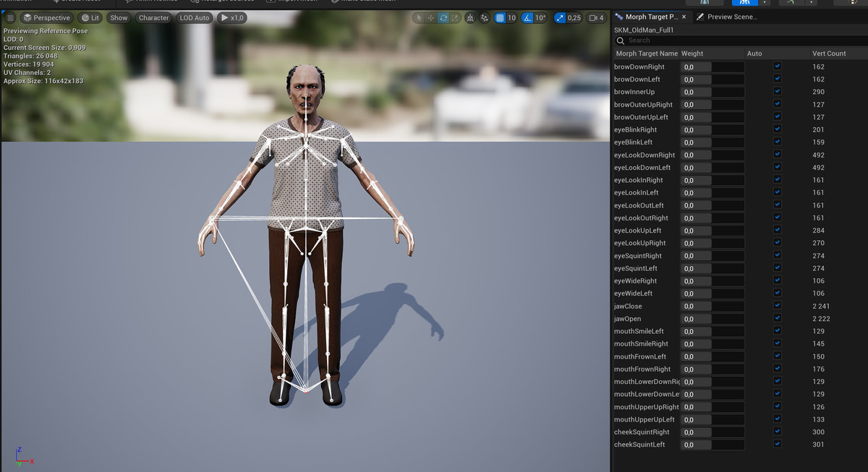Viewport: 868px width, 472px height.
Task: Toggle surface snapping icon
Action: tap(485, 17)
